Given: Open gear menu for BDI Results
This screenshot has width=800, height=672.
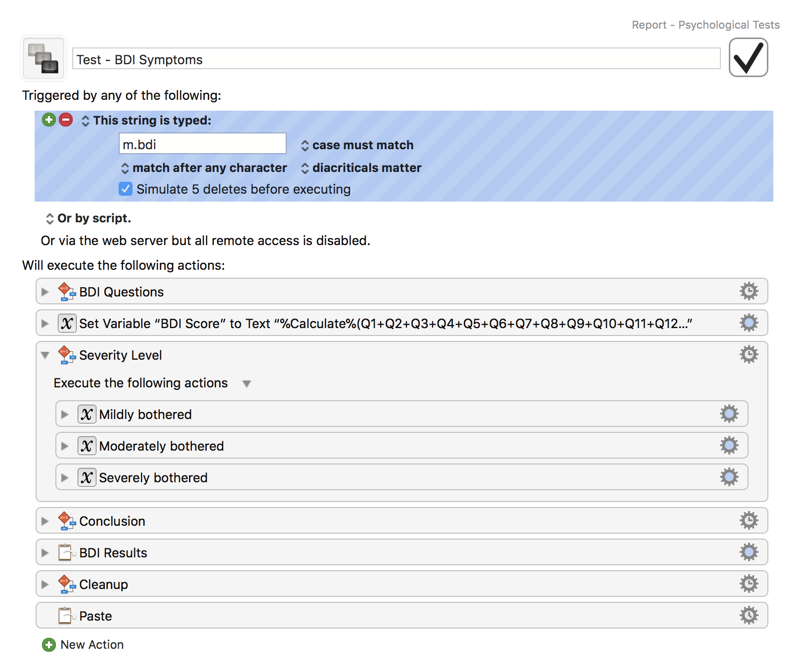Looking at the screenshot, I should pyautogui.click(x=749, y=552).
